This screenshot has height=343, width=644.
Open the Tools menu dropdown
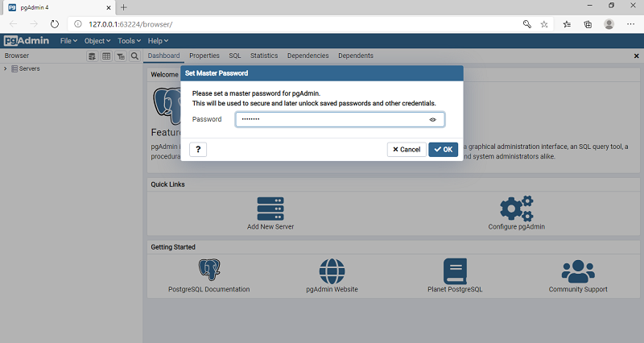pos(129,40)
